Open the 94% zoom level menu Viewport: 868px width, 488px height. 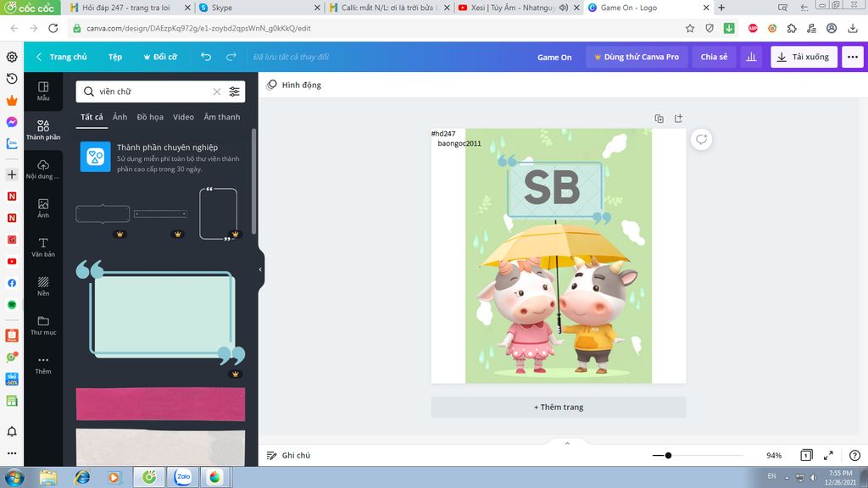point(774,455)
